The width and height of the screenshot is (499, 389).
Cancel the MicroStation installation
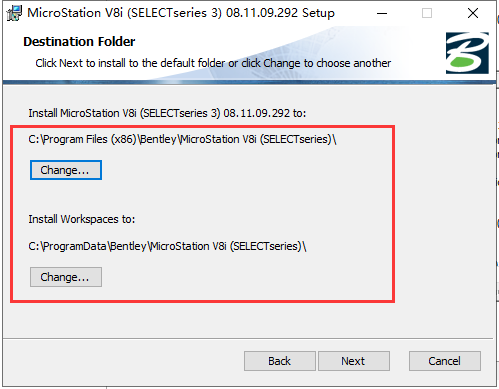(x=445, y=361)
